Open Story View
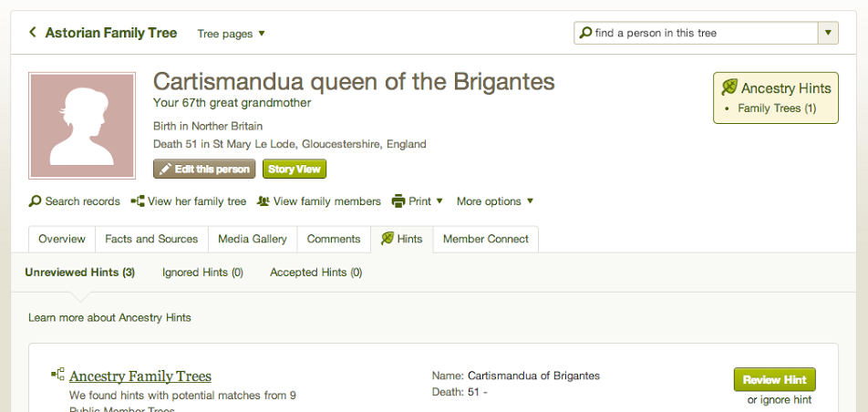 294,170
